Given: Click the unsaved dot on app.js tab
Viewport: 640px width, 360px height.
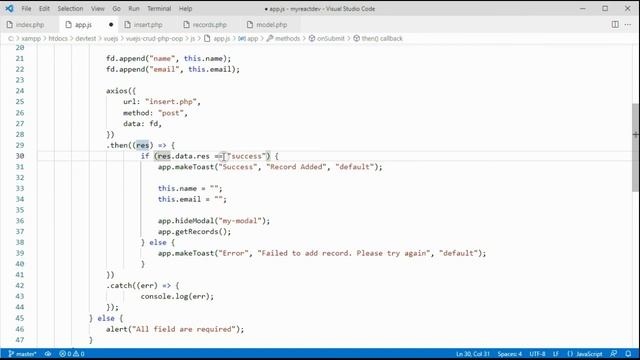Looking at the screenshot, I should coord(111,25).
